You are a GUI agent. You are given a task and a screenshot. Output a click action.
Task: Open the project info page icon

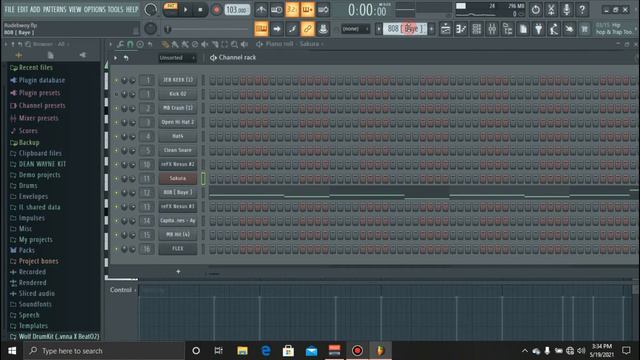pyautogui.click(x=523, y=29)
